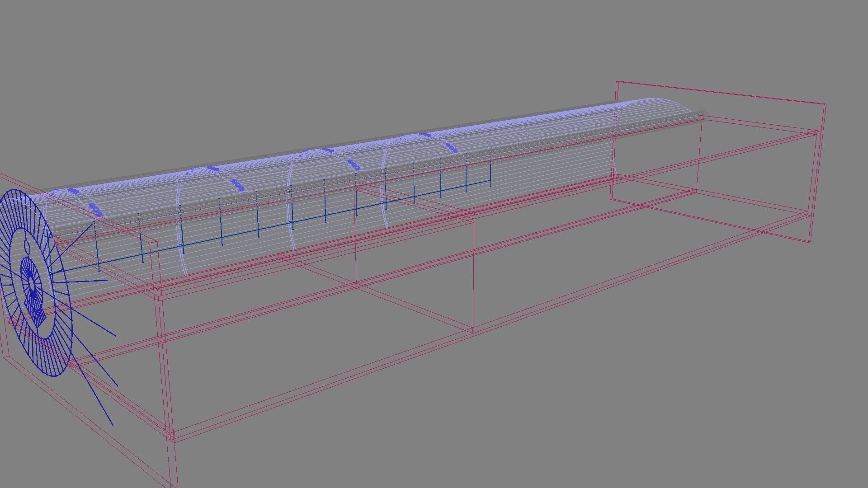
Task: Select the red rectangular end panel at right
Action: pos(719,161)
